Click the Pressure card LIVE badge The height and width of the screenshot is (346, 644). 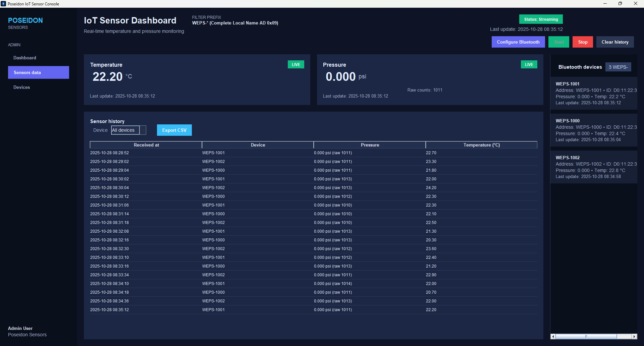(x=529, y=64)
